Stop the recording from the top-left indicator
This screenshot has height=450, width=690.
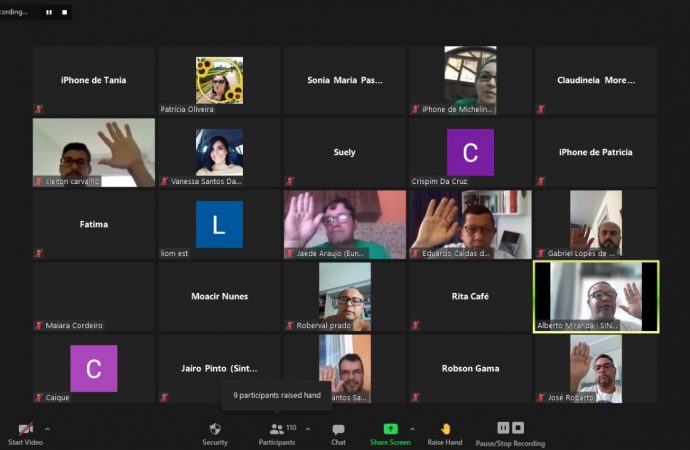(64, 12)
